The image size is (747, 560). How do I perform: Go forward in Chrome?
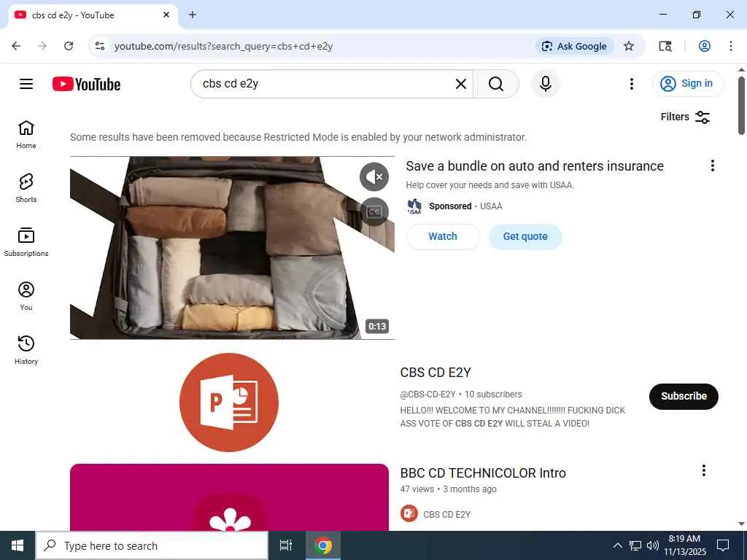(42, 46)
